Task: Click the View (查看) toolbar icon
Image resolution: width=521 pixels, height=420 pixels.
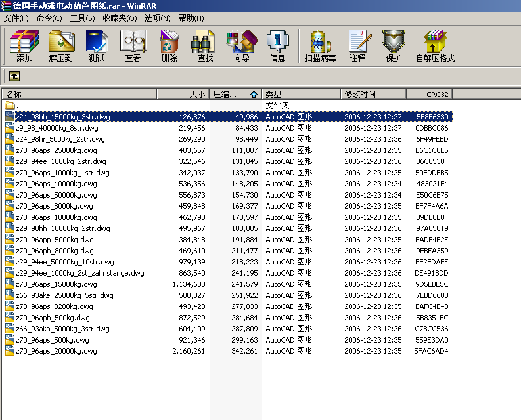Action: 133,41
